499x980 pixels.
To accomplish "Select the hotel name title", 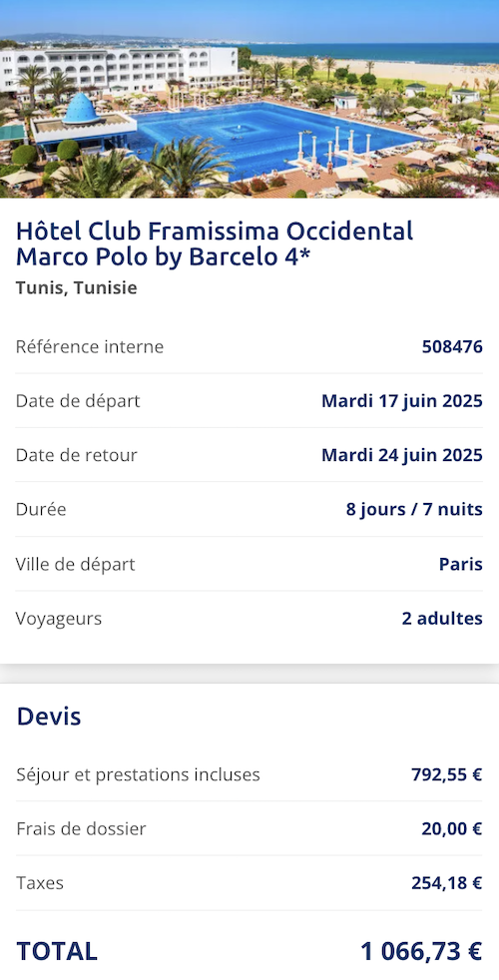I will point(215,244).
